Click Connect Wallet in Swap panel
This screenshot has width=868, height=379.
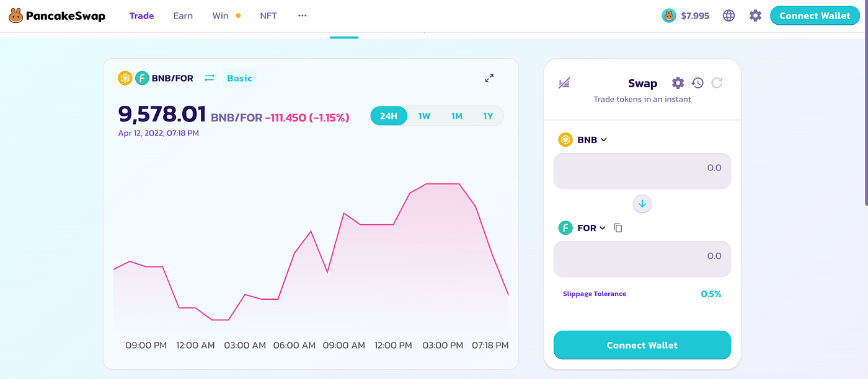(642, 345)
